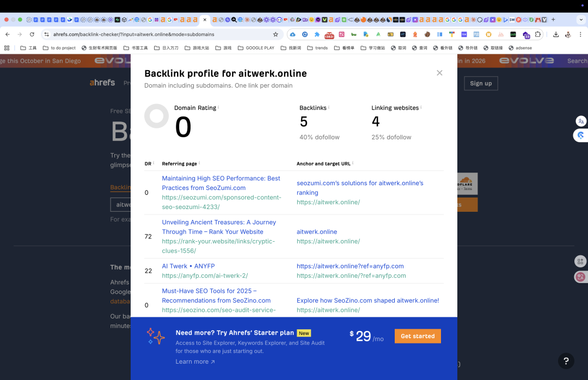The width and height of the screenshot is (588, 380).
Task: Open the Chrome extensions puzzle menu
Action: coord(538,34)
